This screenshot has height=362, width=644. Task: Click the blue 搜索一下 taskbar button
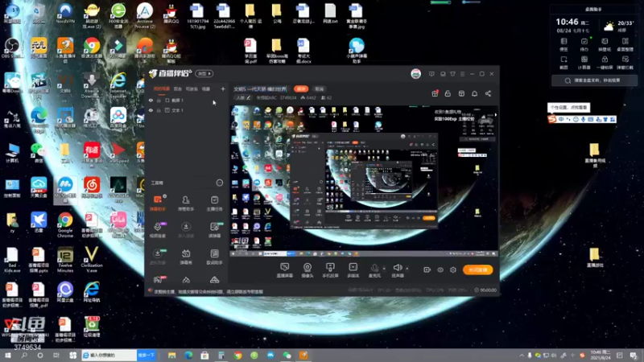[147, 356]
